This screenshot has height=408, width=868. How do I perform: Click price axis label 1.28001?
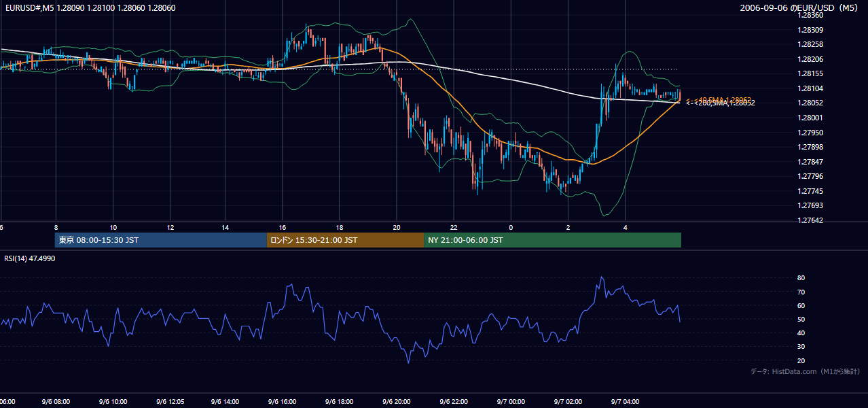pos(812,118)
